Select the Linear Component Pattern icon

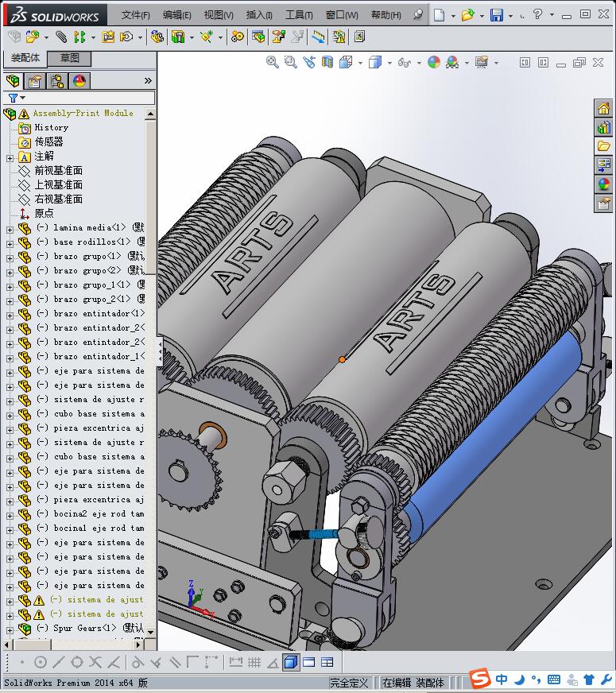79,37
